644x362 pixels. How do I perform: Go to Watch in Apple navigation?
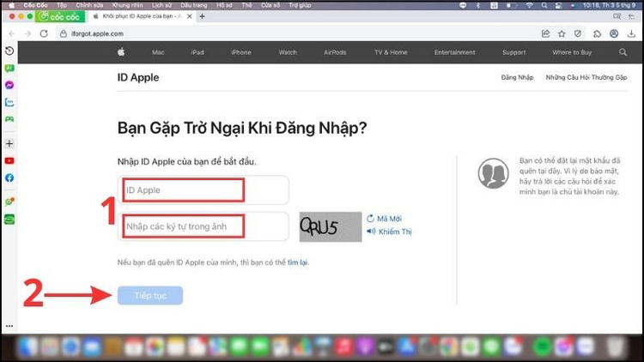[x=288, y=52]
